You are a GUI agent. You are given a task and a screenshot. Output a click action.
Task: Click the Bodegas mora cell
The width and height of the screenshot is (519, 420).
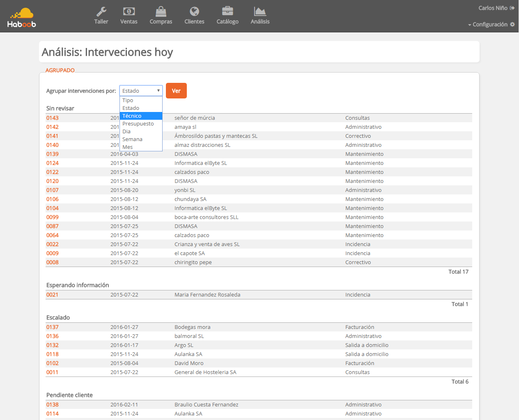pyautogui.click(x=193, y=327)
